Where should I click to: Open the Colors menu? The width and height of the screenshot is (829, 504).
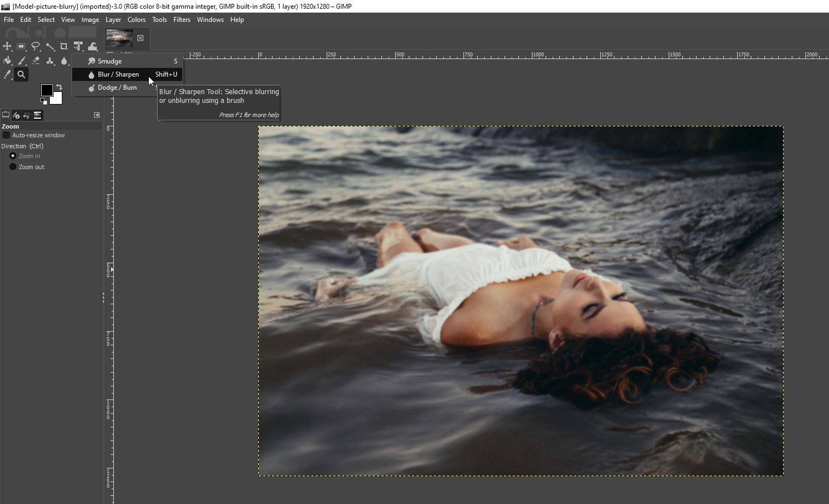pyautogui.click(x=136, y=20)
